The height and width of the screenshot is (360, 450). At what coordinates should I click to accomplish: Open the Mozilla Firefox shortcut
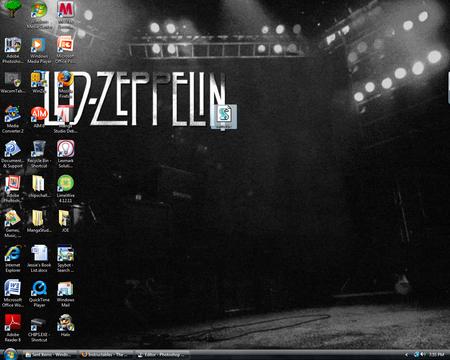65,85
